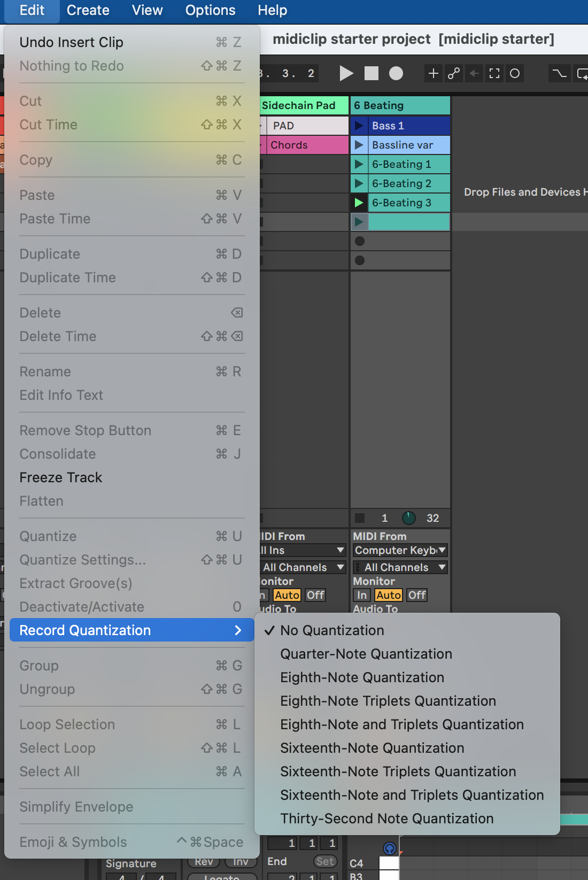Toggle the Automation Arm link icon
Screen dimensions: 588x880
click(454, 73)
